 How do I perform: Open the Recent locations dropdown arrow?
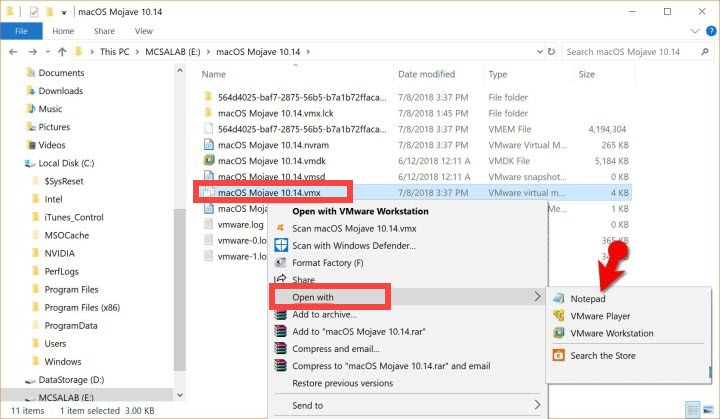pyautogui.click(x=45, y=51)
